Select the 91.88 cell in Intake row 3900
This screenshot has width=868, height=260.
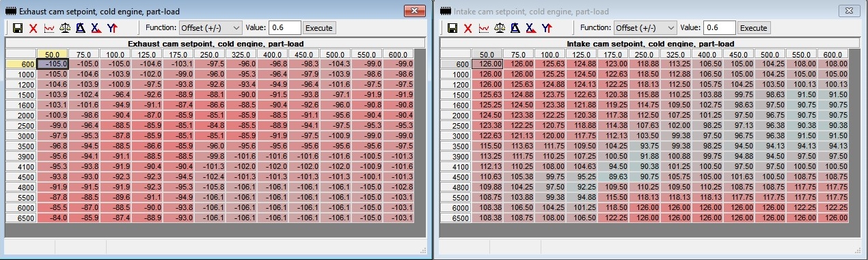click(645, 156)
